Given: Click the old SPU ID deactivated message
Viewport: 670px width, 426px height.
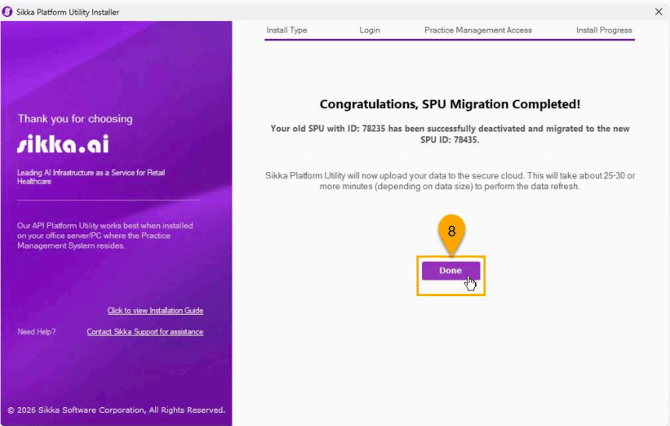Looking at the screenshot, I should point(449,135).
